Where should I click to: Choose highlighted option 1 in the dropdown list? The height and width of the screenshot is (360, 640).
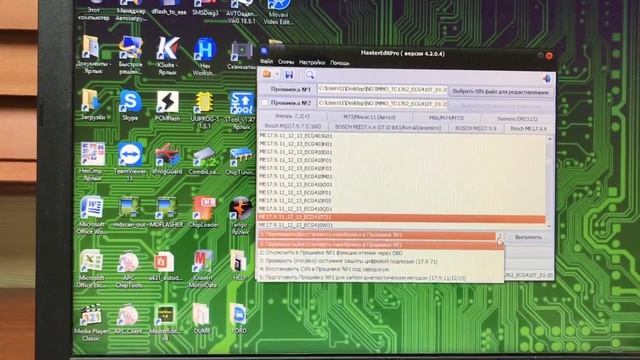(380, 245)
